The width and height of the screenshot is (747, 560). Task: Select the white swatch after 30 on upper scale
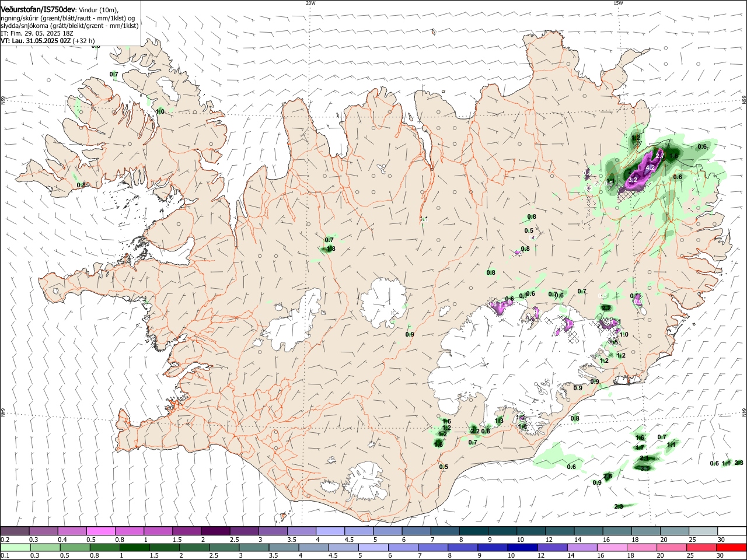(x=732, y=531)
